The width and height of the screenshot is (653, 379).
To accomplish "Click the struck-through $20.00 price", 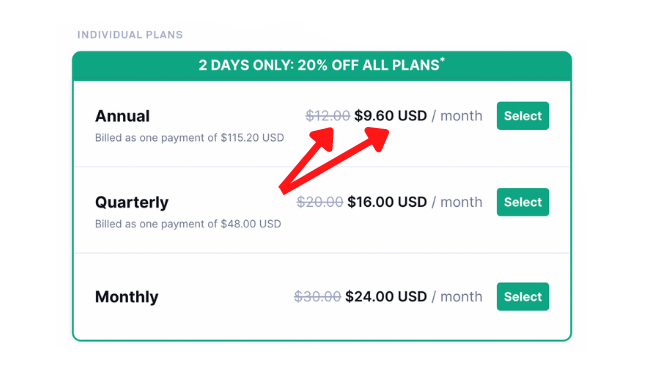I will pyautogui.click(x=319, y=202).
